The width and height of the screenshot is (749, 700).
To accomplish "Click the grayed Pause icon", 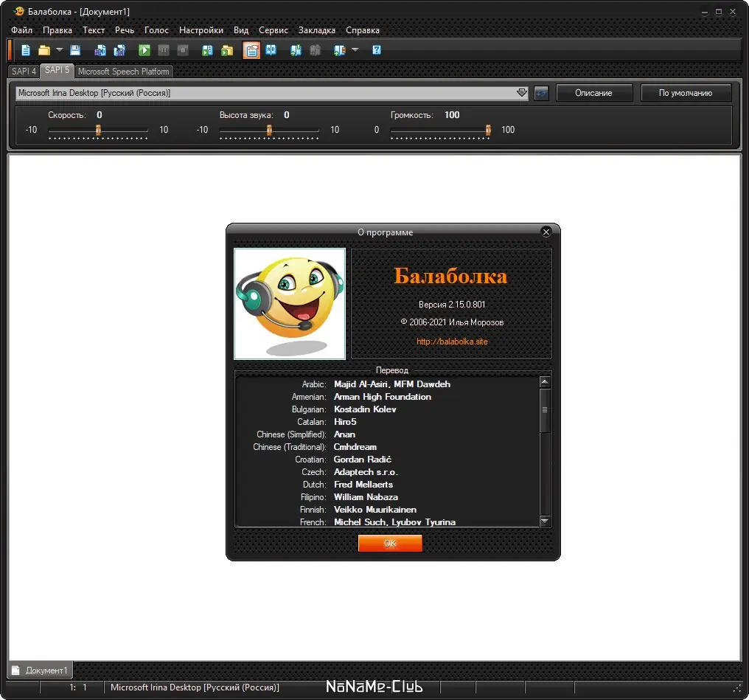I will [x=164, y=50].
